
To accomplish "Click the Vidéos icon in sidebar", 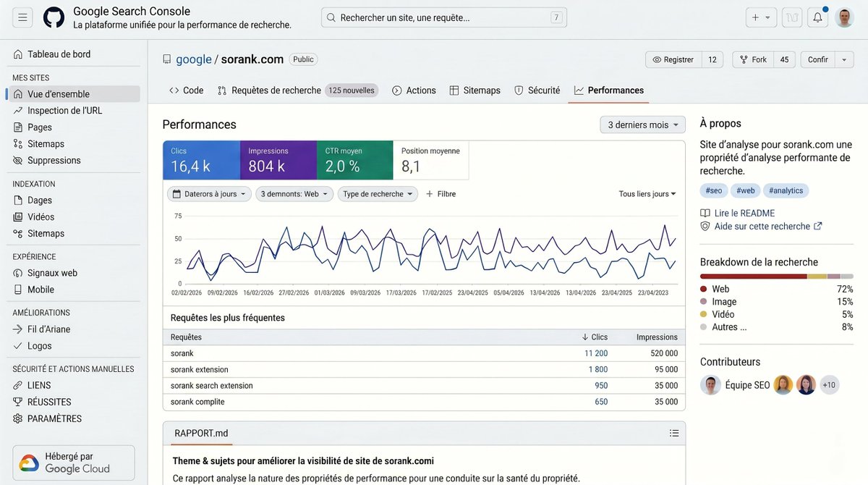I will pyautogui.click(x=18, y=217).
